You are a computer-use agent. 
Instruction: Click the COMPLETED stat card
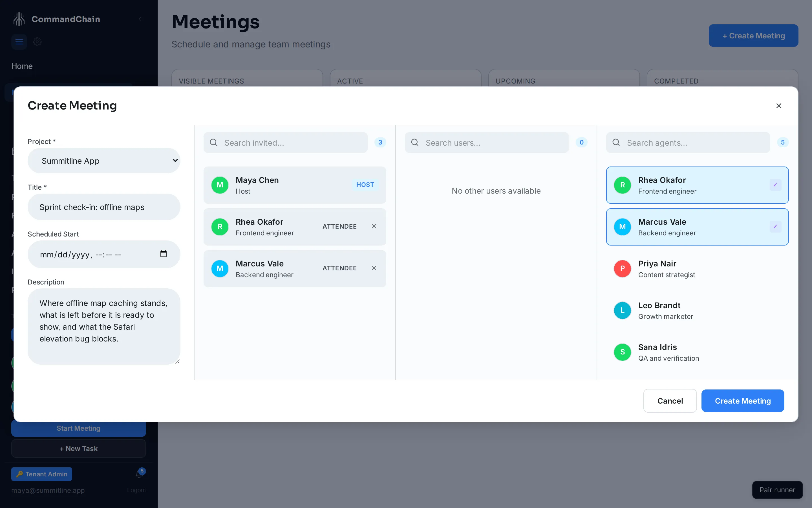[722, 78]
